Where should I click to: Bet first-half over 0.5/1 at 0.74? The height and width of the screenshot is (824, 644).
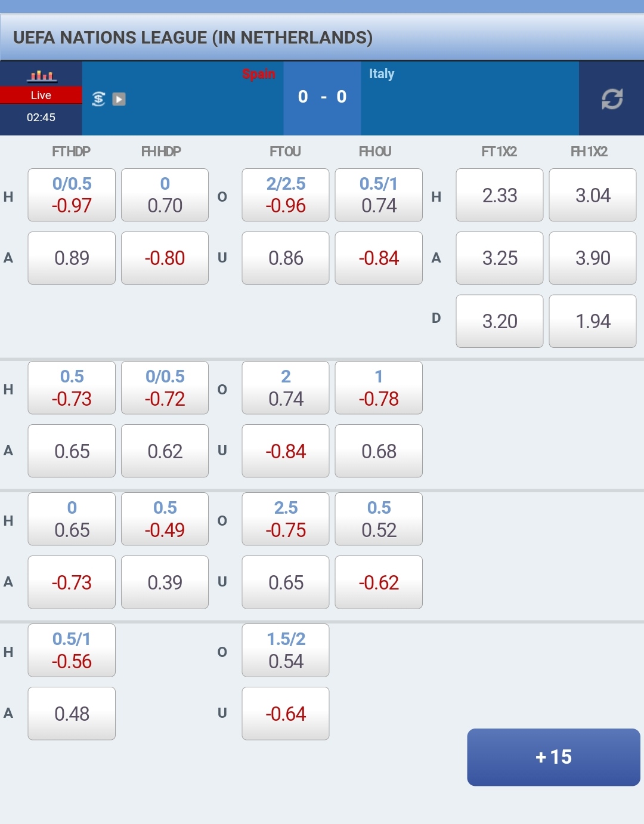379,195
